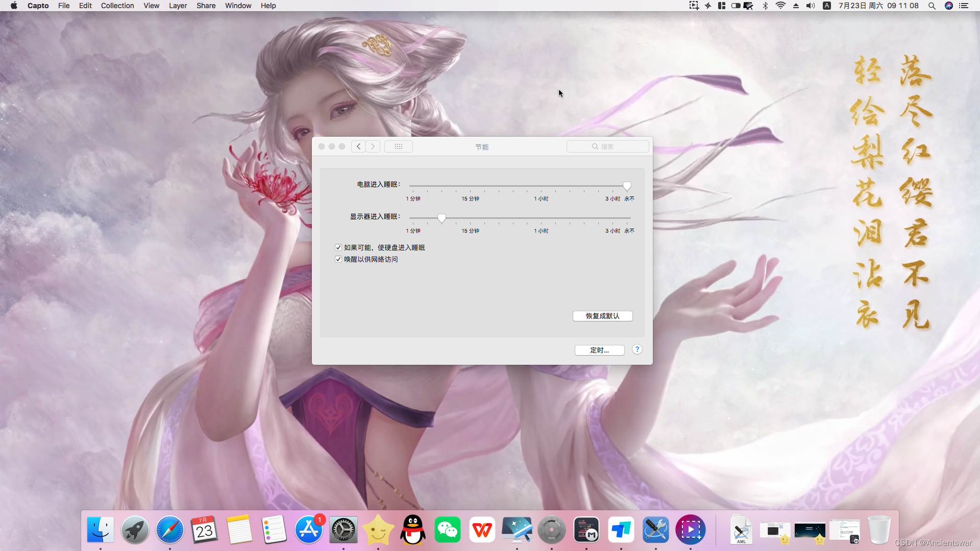Click the 恢复成默认 restore defaults button

click(602, 316)
